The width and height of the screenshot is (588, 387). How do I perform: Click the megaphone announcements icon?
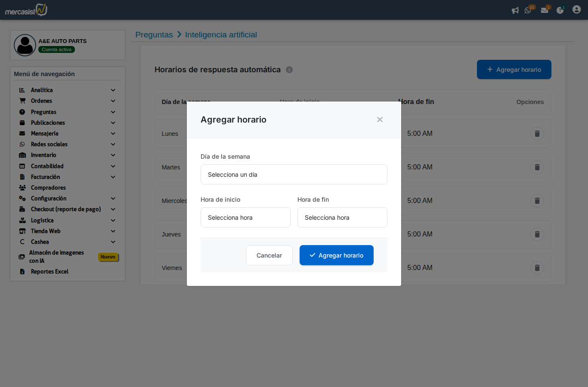coord(515,10)
